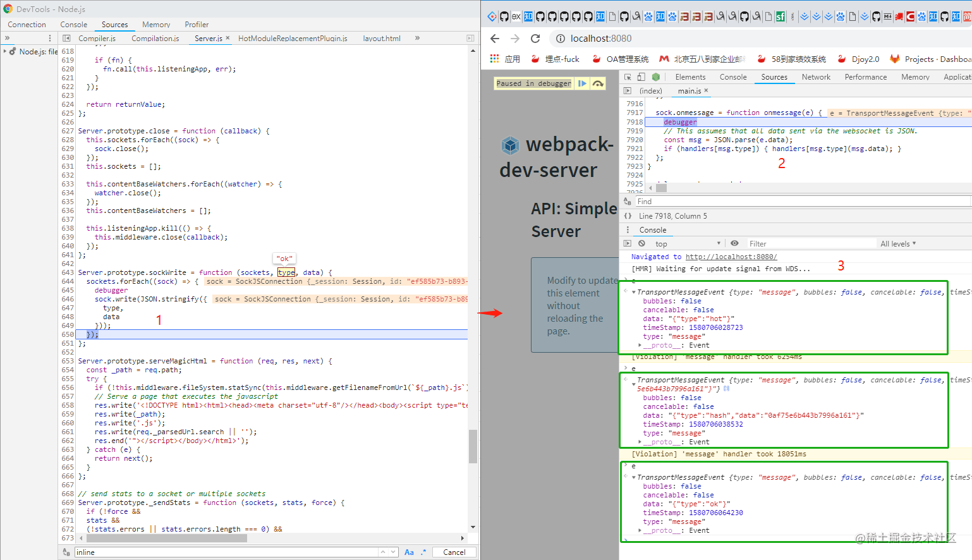The image size is (972, 560).
Task: Open dedicated Node.js DevTools green icon
Action: click(x=656, y=77)
